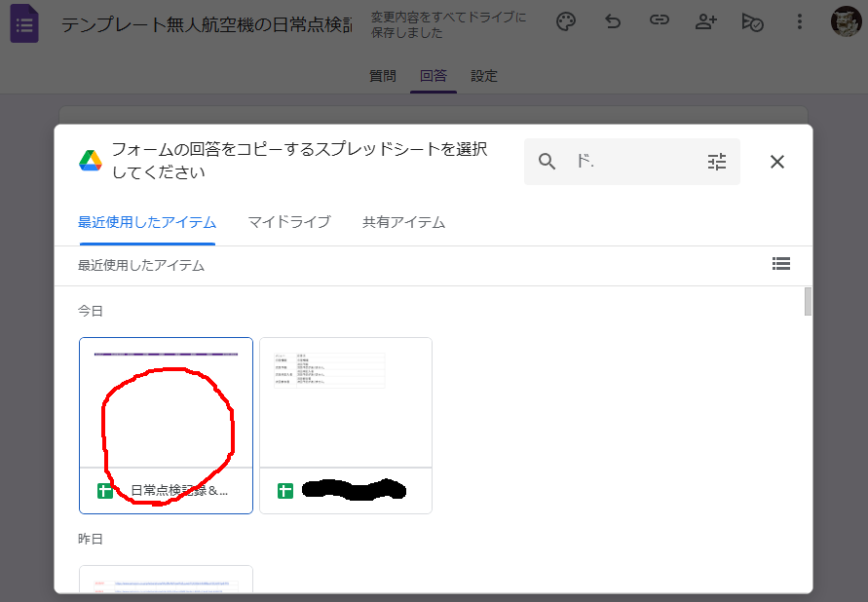
Task: Switch to list view in the picker
Action: pos(781,264)
